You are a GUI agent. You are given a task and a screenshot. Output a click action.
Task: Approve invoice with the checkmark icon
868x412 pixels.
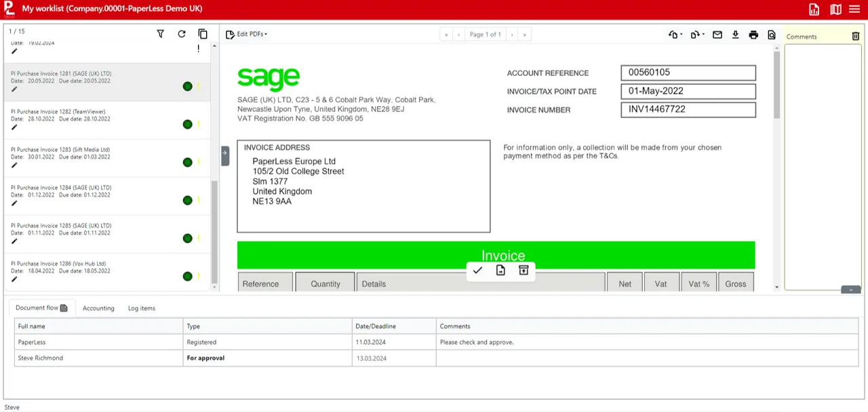(478, 270)
